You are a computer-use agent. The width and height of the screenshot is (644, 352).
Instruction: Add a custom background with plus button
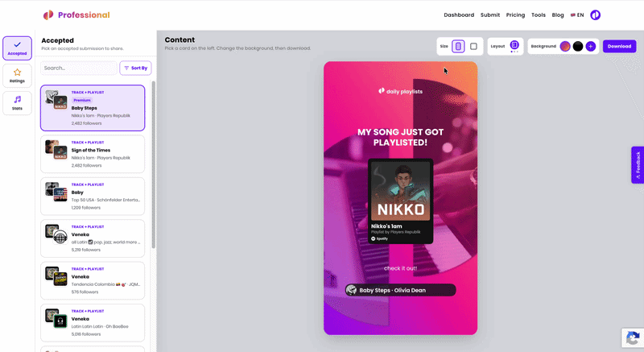click(x=591, y=47)
